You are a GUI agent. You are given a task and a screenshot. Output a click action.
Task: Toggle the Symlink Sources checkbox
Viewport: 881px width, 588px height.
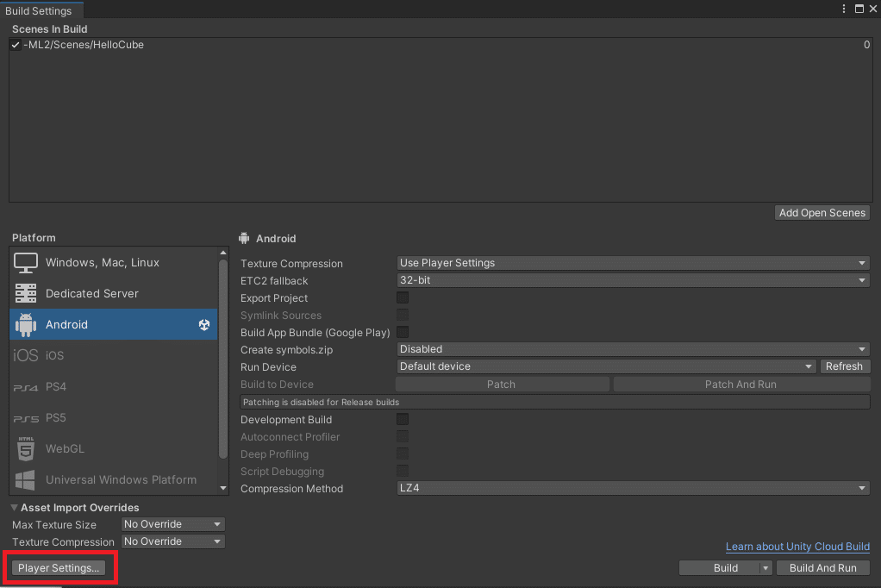(403, 315)
